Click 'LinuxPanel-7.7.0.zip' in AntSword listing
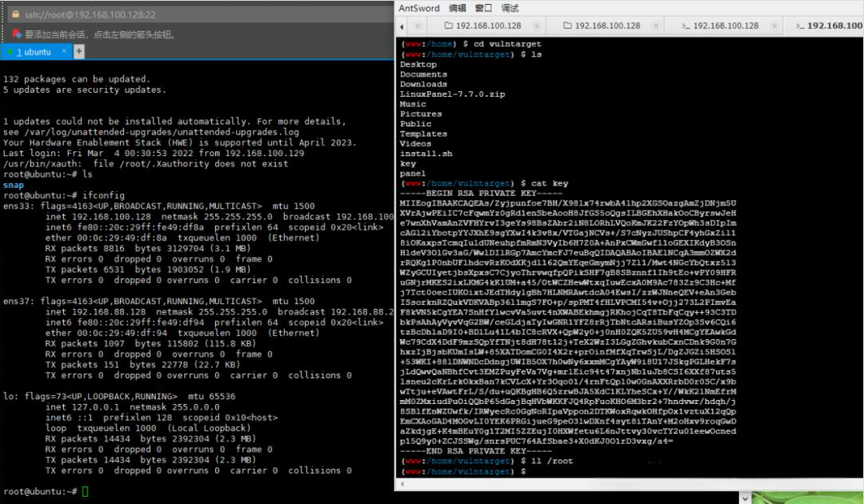 [x=452, y=94]
